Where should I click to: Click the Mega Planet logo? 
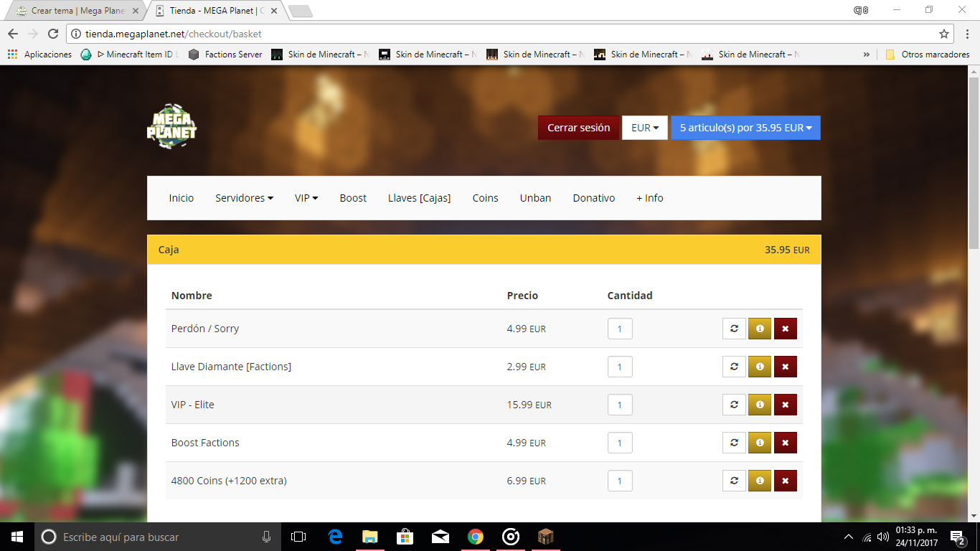[171, 127]
